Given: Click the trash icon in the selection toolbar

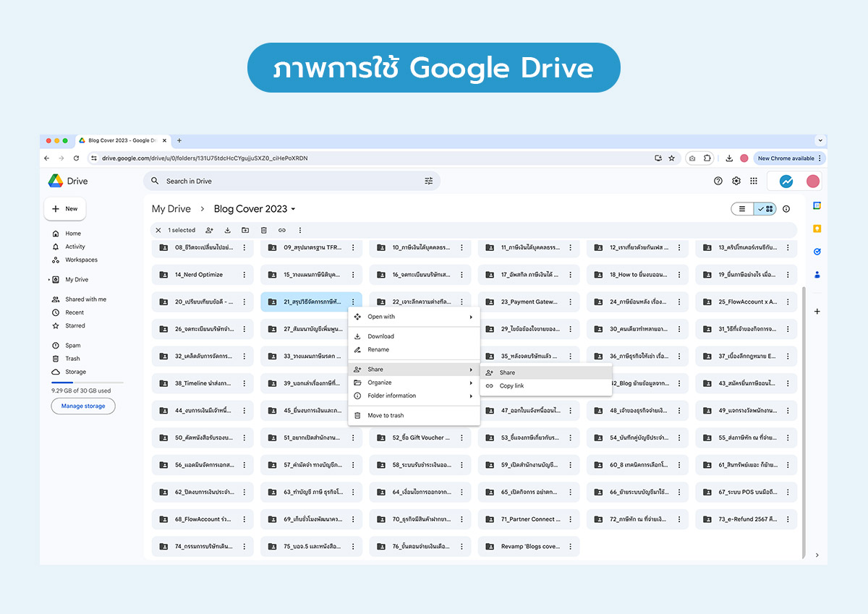Looking at the screenshot, I should (x=263, y=231).
